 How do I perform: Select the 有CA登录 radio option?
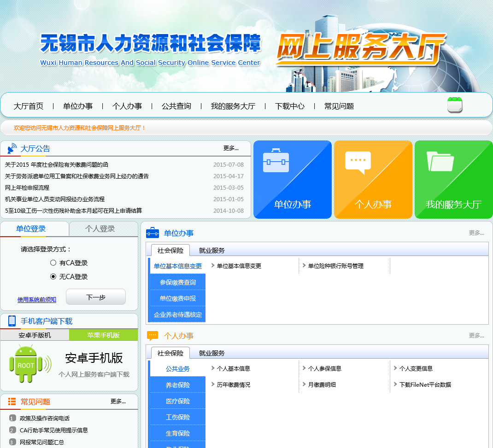(53, 262)
